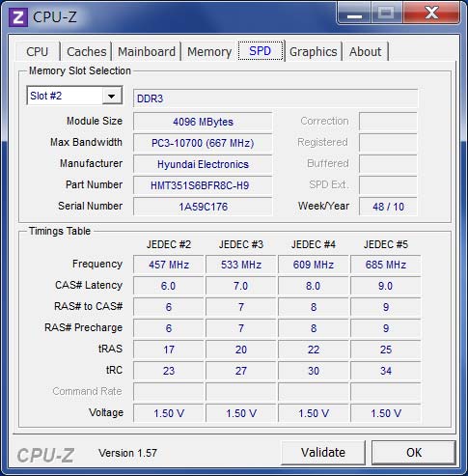Switch to the CPU tab
This screenshot has width=468, height=476.
coord(38,51)
